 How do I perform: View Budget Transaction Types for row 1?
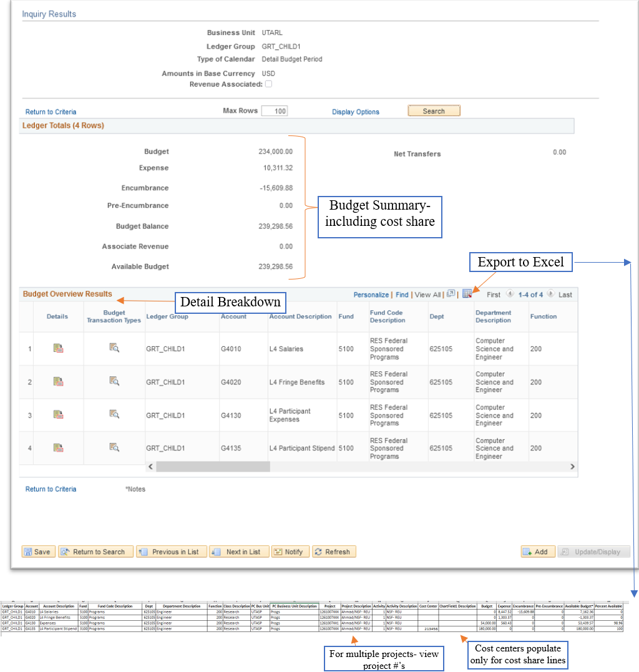click(x=114, y=348)
